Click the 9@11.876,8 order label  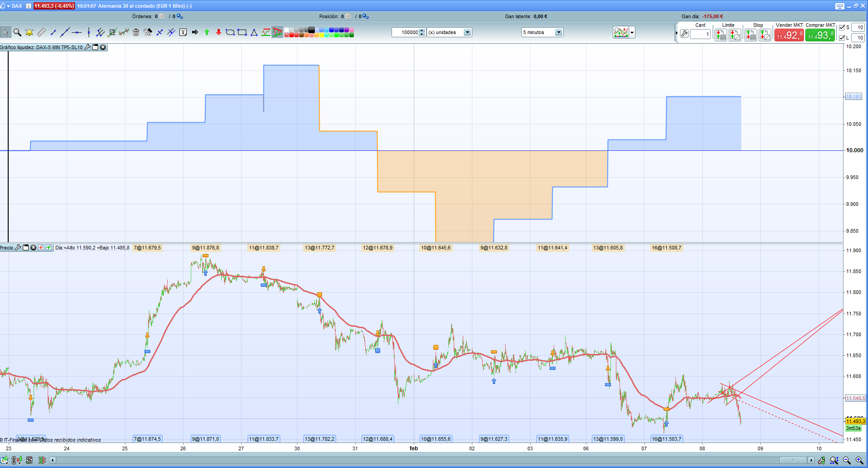tap(205, 248)
